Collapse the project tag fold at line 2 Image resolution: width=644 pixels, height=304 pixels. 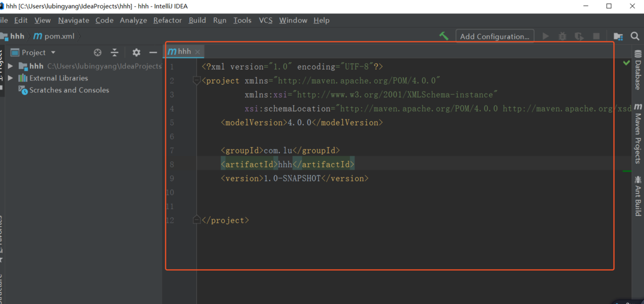point(197,81)
